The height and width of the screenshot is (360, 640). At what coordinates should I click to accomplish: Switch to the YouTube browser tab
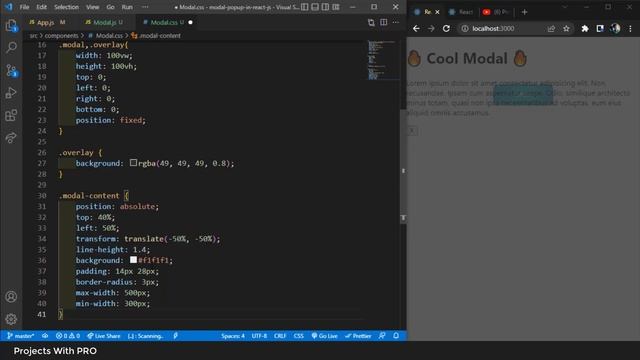(x=496, y=12)
